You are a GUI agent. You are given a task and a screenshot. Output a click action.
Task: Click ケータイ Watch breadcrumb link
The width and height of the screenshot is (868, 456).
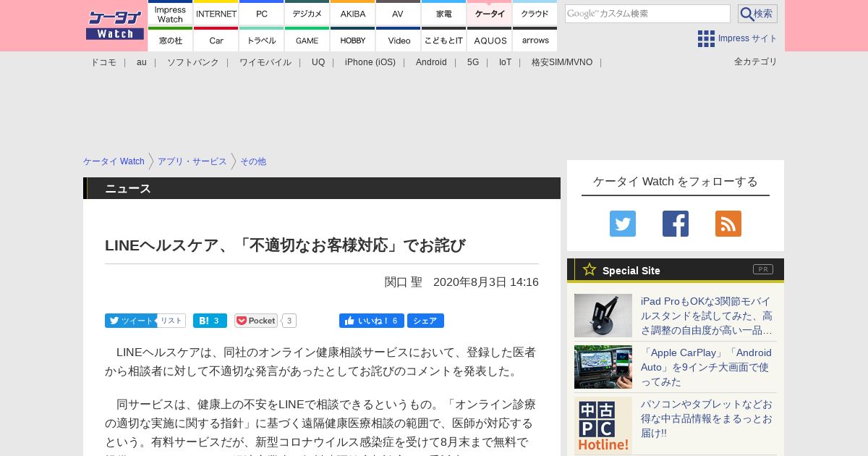click(x=114, y=161)
